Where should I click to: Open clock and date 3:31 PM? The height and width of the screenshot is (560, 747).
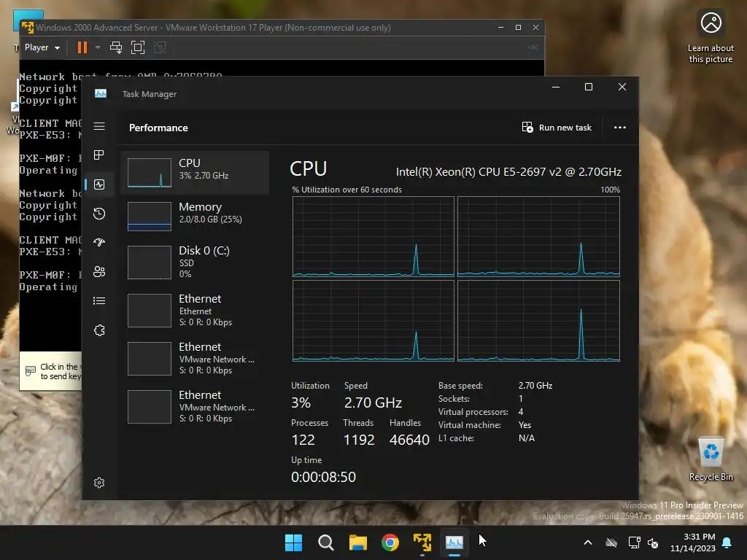[x=693, y=542]
